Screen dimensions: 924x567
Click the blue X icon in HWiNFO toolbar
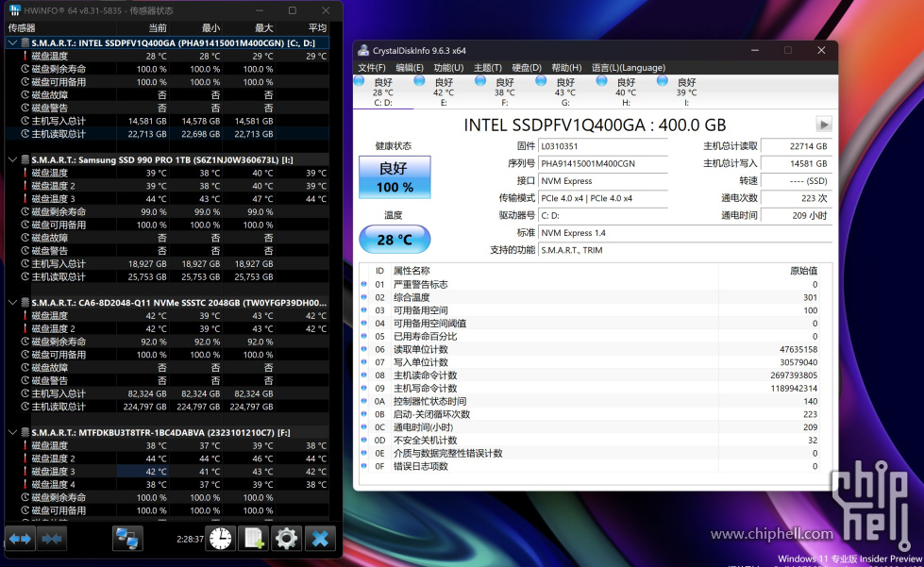point(320,538)
